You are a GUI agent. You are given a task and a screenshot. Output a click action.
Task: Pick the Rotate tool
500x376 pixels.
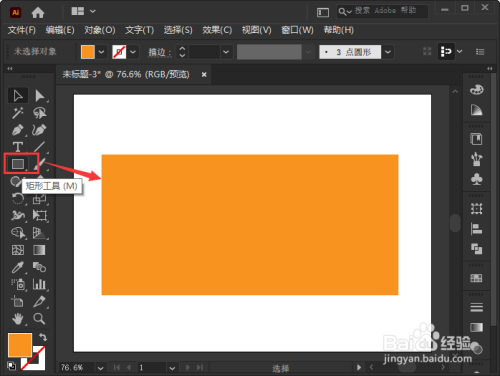click(x=18, y=199)
